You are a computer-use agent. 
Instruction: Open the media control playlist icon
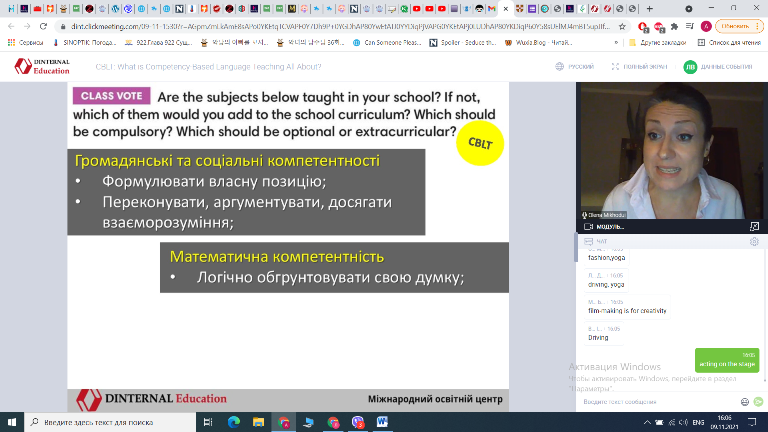pos(690,26)
